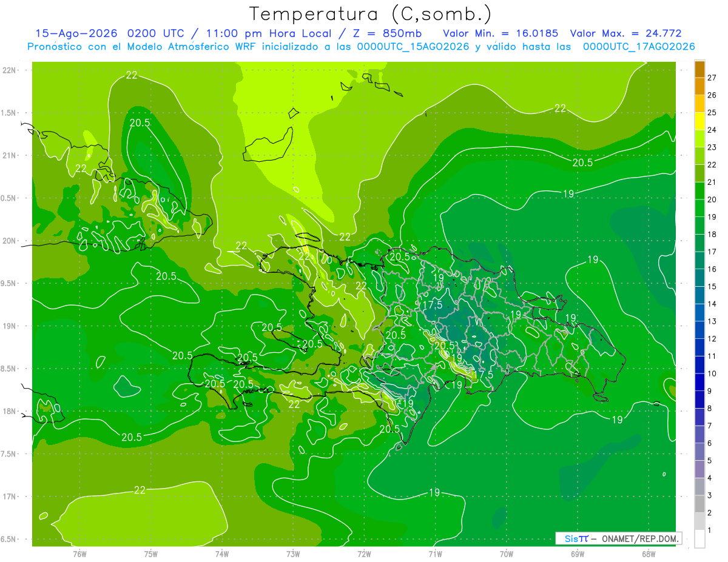Click the "72W" longitude axis label
This screenshot has height=562, width=728.
pos(364,554)
